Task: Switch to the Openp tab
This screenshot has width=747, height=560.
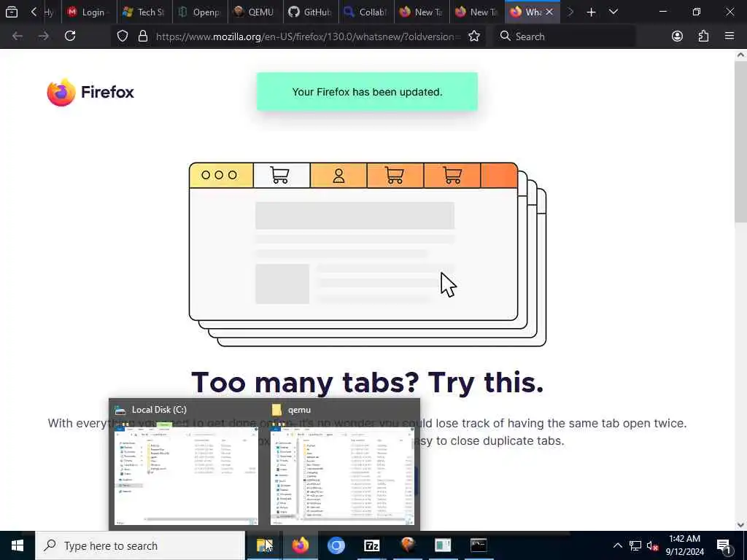Action: [199, 12]
